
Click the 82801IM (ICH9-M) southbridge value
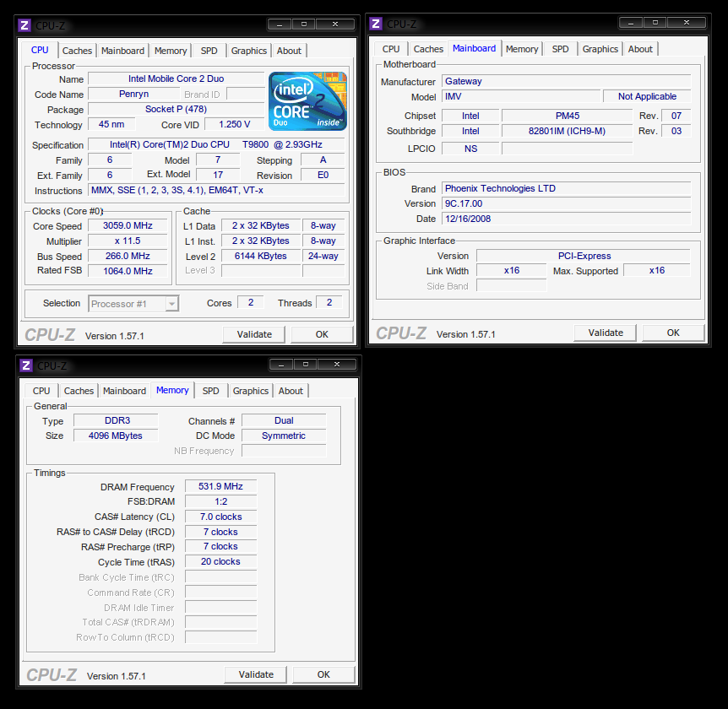coord(568,131)
